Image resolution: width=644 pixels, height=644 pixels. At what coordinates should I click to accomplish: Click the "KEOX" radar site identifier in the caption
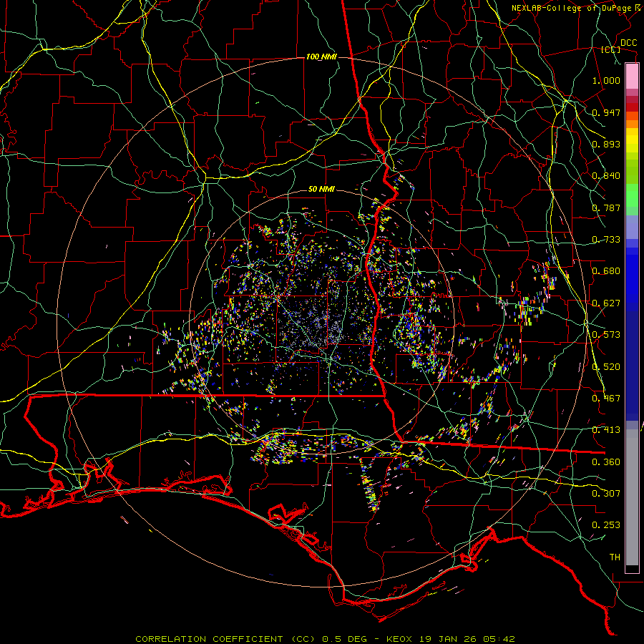click(x=400, y=639)
